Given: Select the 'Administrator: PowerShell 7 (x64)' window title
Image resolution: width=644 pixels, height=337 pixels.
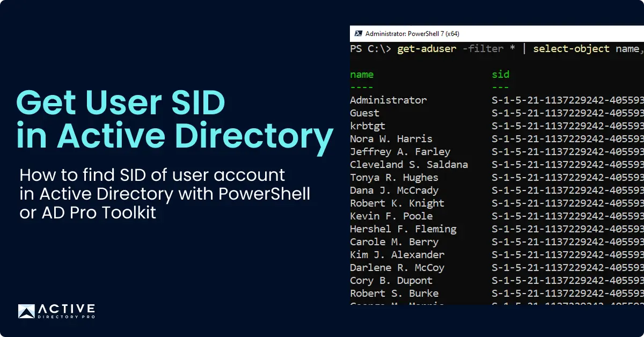Looking at the screenshot, I should click(x=412, y=33).
